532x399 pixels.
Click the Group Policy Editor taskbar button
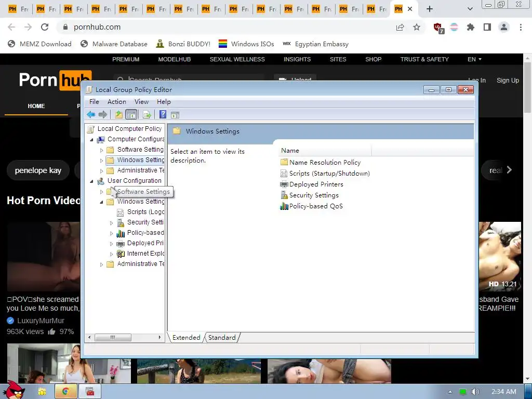(90, 392)
